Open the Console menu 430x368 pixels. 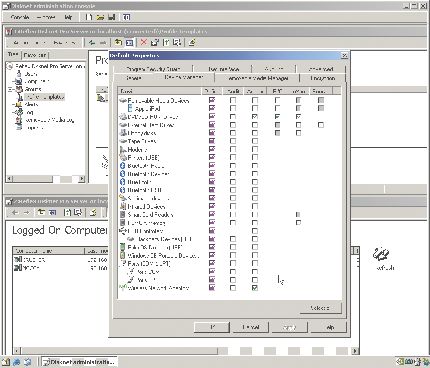(x=20, y=17)
